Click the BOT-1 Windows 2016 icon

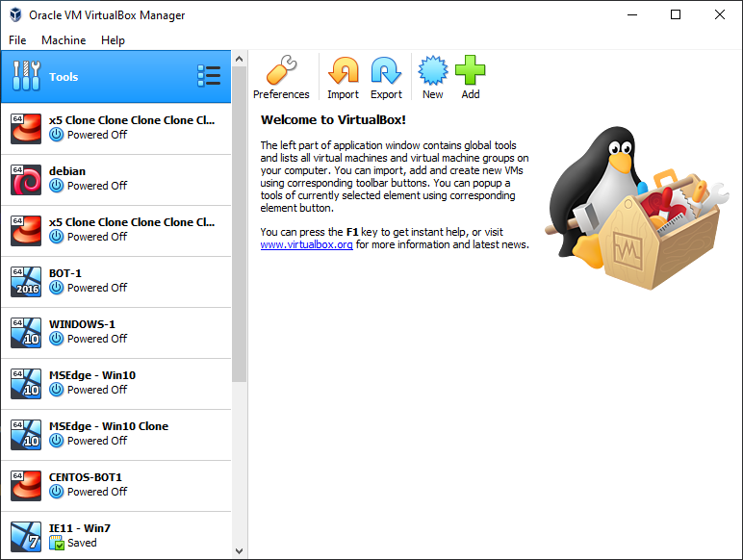click(25, 281)
